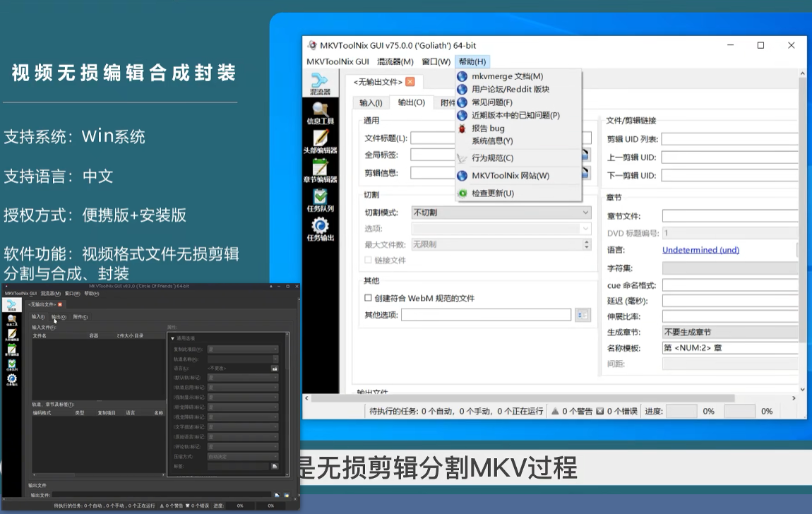Viewport: 812px width, 514px height.
Task: Expand the 切割模式 dropdown showing 不切割
Action: pyautogui.click(x=501, y=213)
